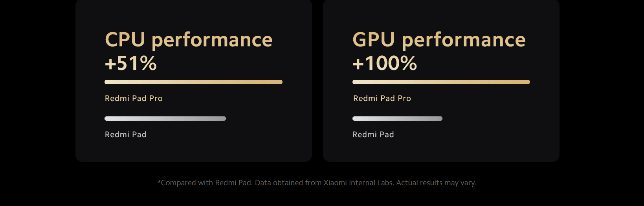The height and width of the screenshot is (206, 644).
Task: Select the +51% figure
Action: 131,63
